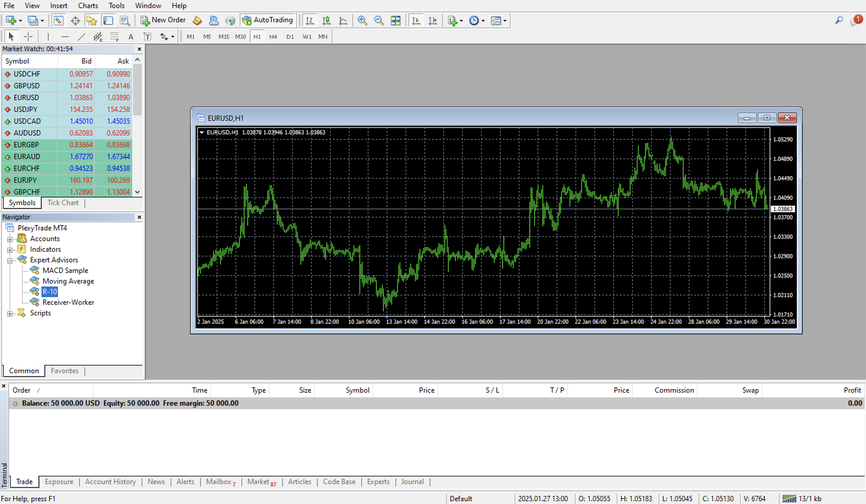Switch chart to Bar Chart icon
This screenshot has height=504, width=866.
pos(310,21)
